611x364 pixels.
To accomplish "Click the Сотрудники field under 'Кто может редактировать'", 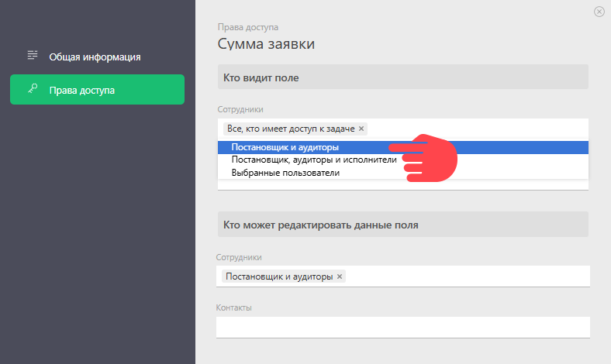I will [x=403, y=276].
